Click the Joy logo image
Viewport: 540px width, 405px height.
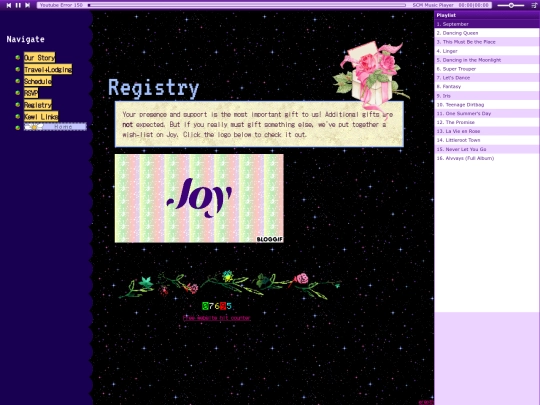coord(199,198)
